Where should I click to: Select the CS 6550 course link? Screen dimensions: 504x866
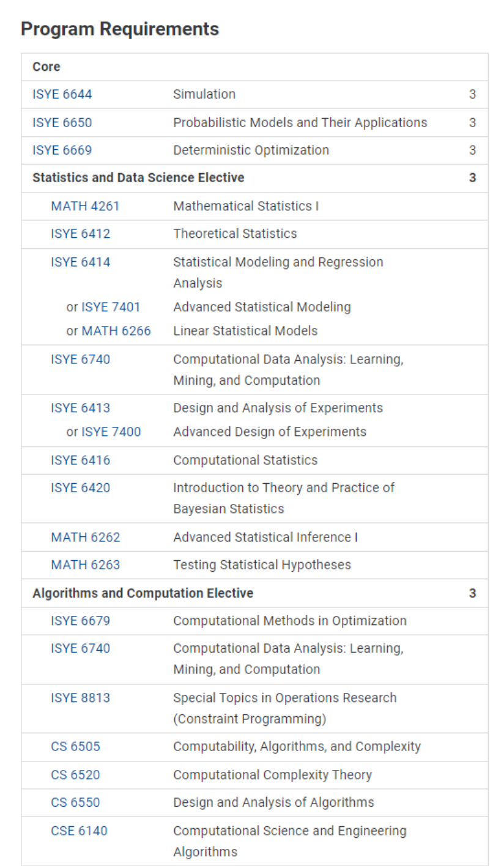(x=75, y=802)
